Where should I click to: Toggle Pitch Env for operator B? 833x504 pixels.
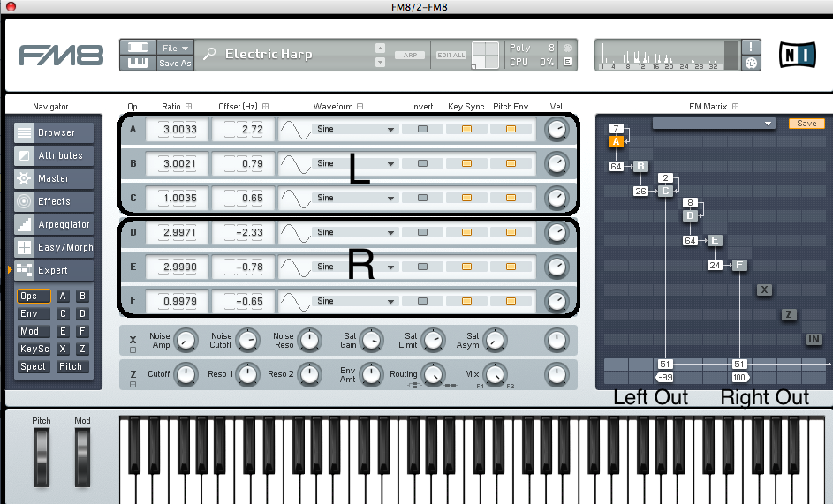511,163
